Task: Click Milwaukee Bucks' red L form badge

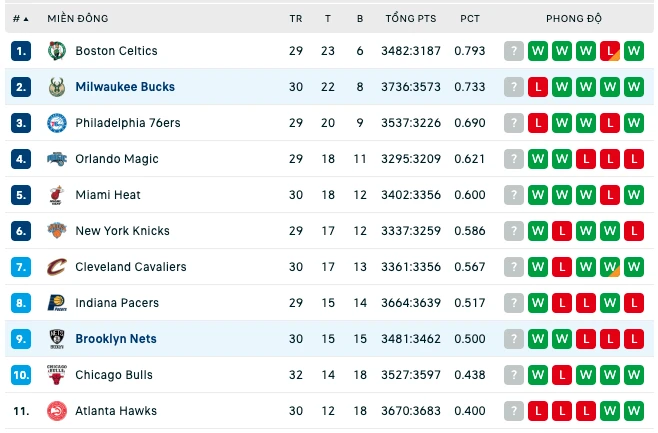Action: [538, 87]
